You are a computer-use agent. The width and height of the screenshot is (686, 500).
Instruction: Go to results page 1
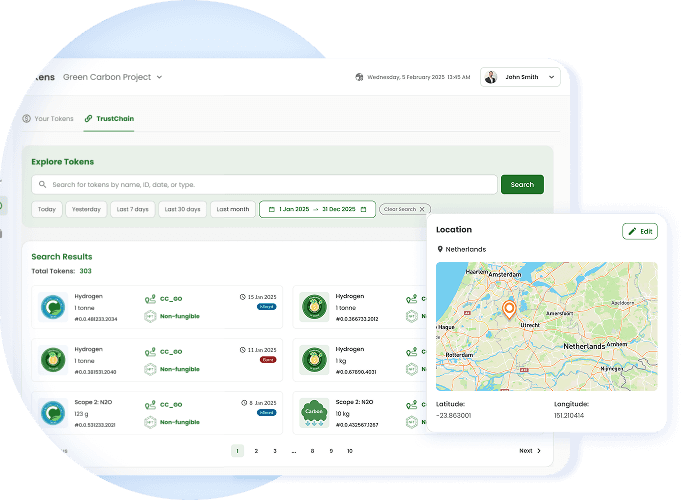click(x=237, y=451)
